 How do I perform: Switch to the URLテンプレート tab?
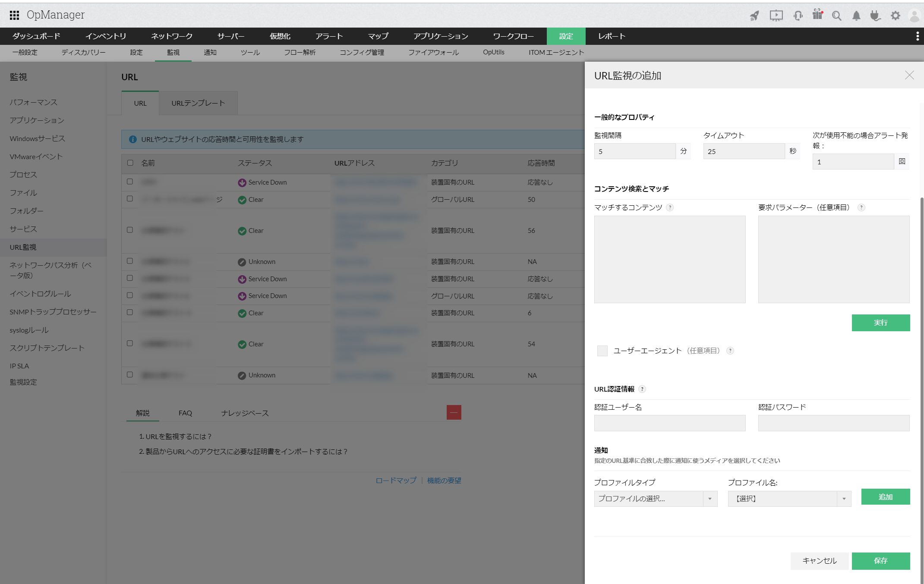pyautogui.click(x=198, y=103)
